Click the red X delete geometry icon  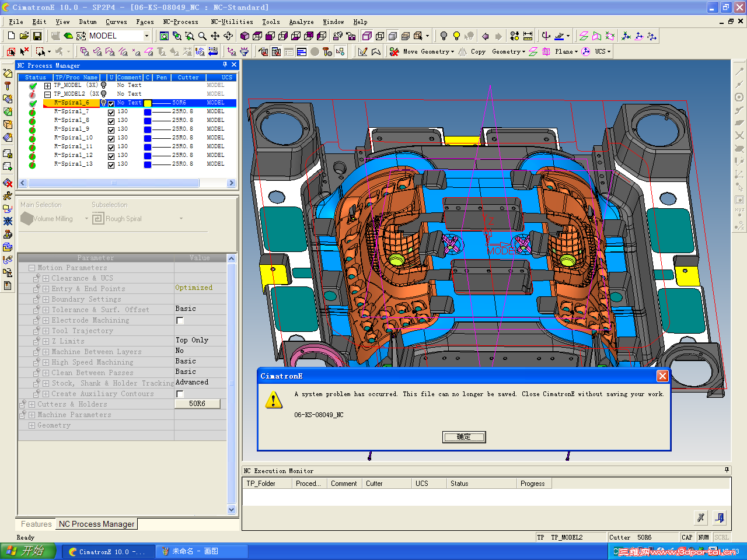395,52
